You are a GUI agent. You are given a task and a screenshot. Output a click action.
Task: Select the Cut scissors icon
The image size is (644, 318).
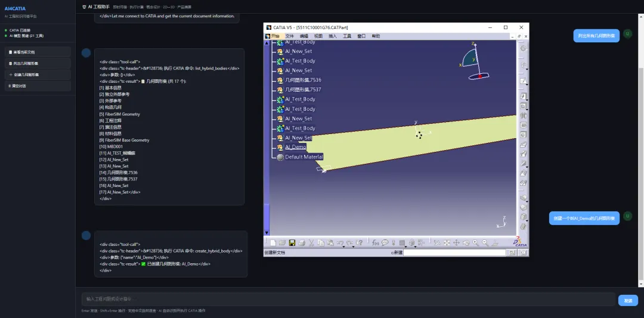pyautogui.click(x=311, y=243)
